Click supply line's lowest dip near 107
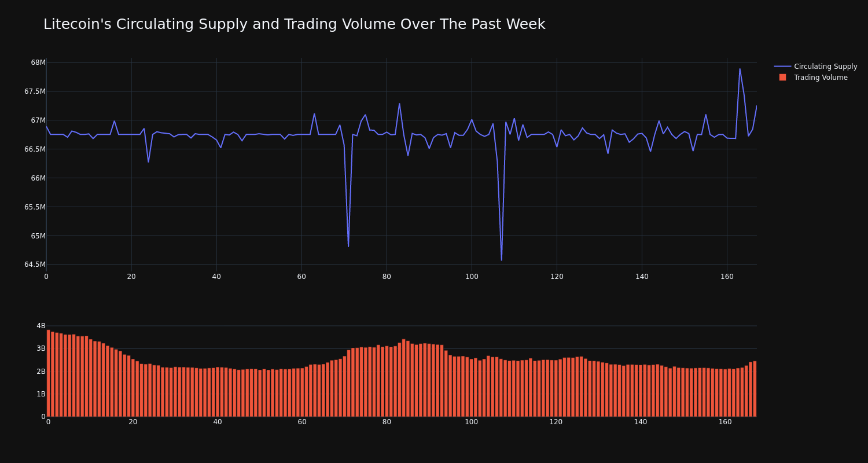Screen dimensions: 868x463 tap(502, 260)
